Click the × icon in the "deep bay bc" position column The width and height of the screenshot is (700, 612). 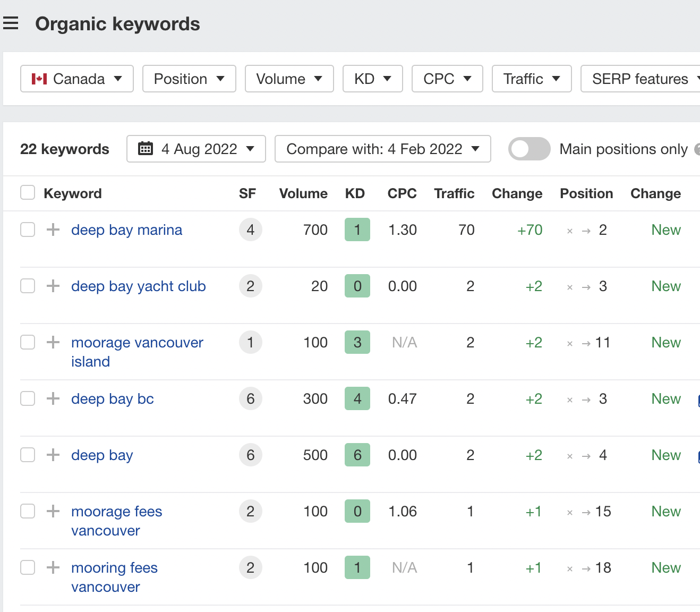click(x=569, y=399)
